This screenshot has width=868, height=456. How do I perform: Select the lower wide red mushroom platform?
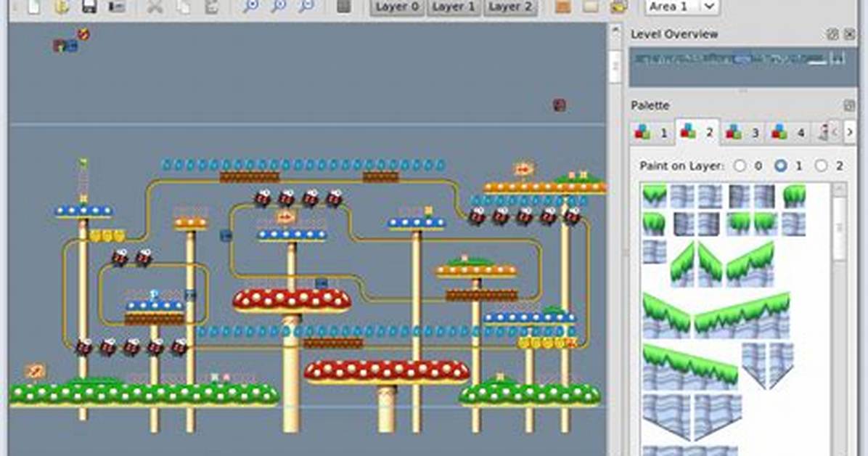click(386, 372)
